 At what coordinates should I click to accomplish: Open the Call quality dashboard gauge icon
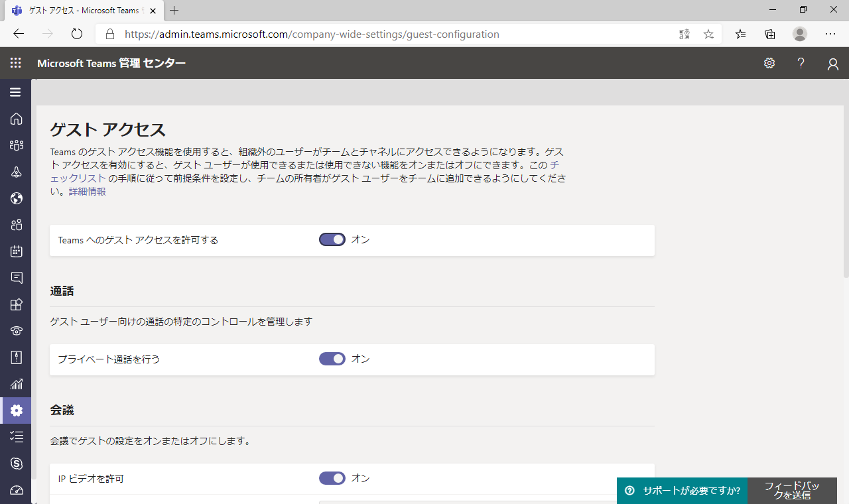click(17, 490)
